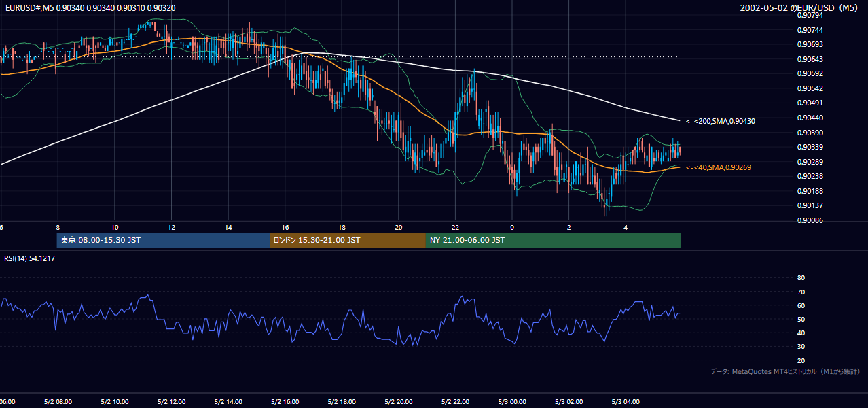This screenshot has width=868, height=408.
Task: Click hour tick 12 under price chart
Action: (x=171, y=228)
